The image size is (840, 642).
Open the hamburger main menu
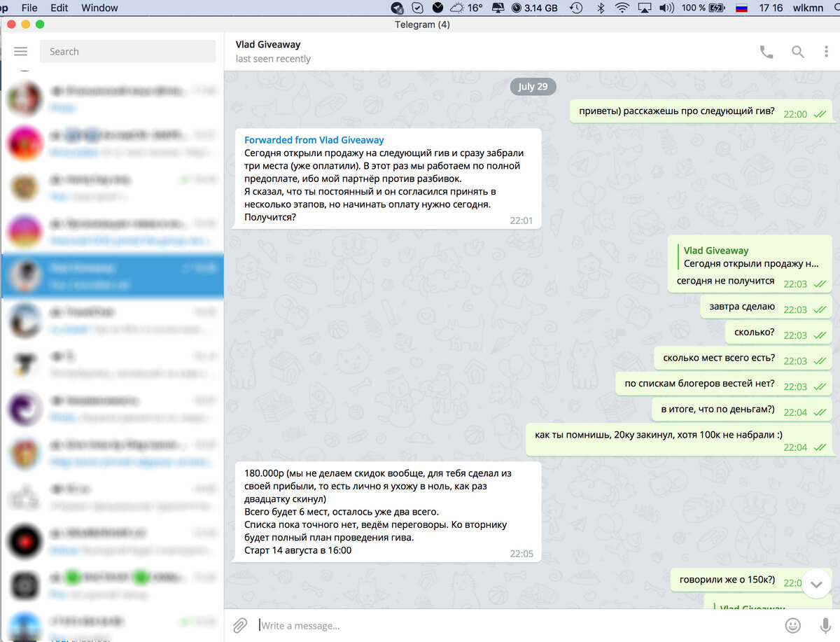[20, 51]
